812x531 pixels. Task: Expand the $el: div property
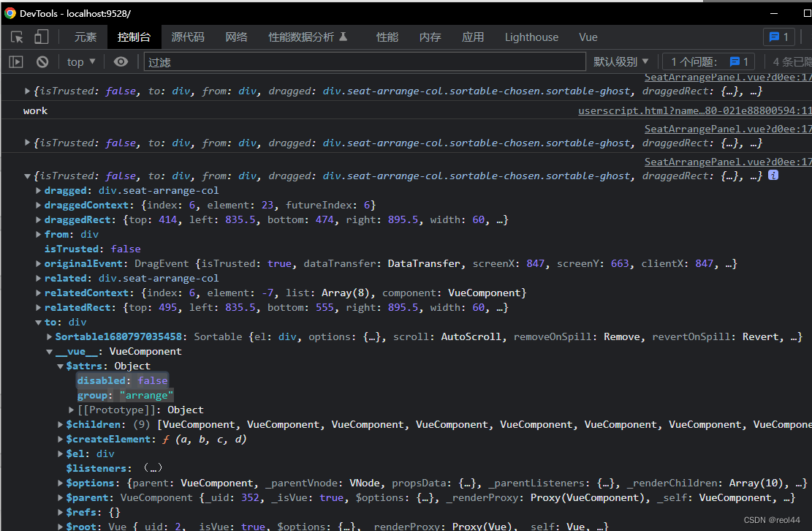coord(59,453)
